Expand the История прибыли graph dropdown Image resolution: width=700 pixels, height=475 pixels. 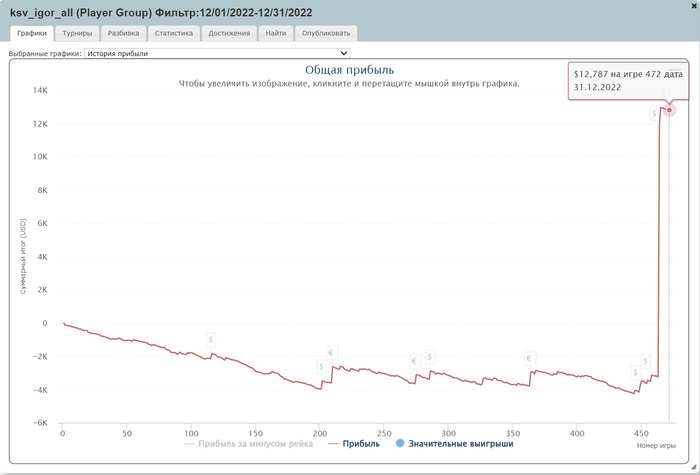tap(217, 53)
